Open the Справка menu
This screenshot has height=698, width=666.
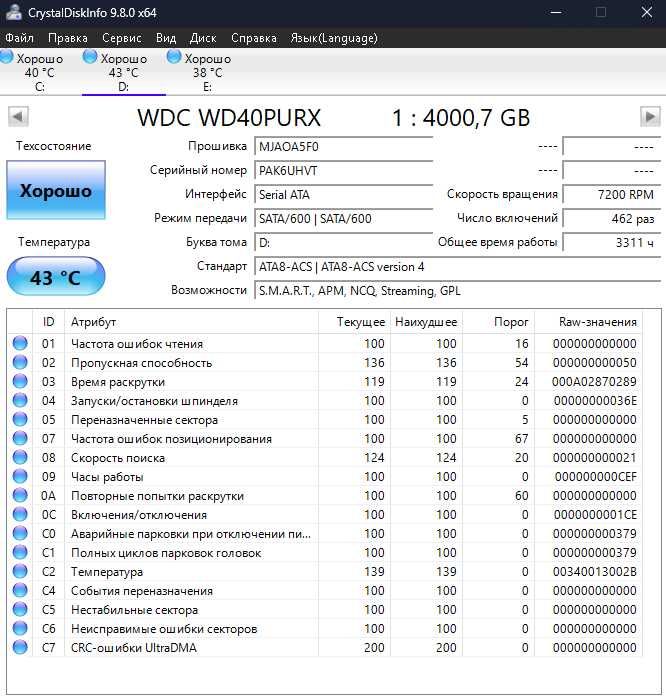254,38
